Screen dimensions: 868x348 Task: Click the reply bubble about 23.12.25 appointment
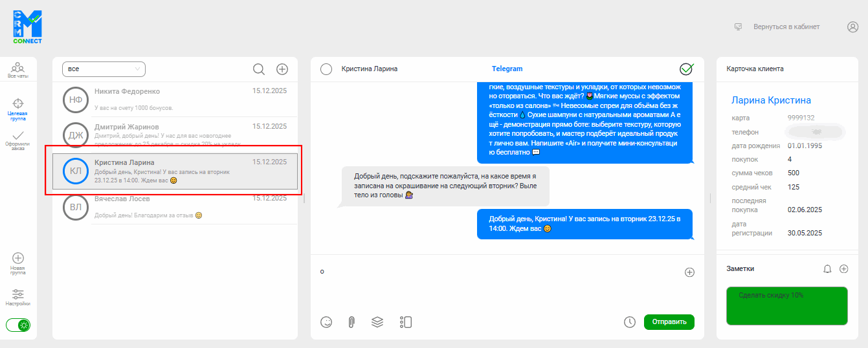click(584, 223)
